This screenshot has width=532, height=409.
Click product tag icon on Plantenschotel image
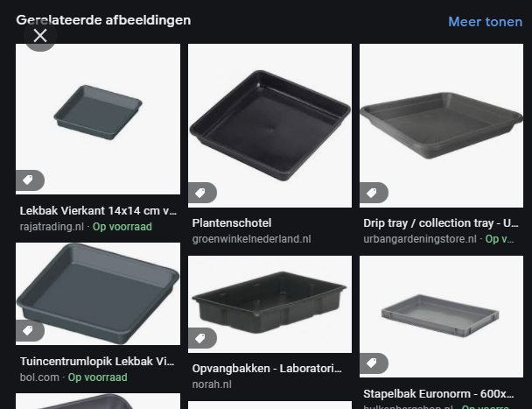coord(202,193)
